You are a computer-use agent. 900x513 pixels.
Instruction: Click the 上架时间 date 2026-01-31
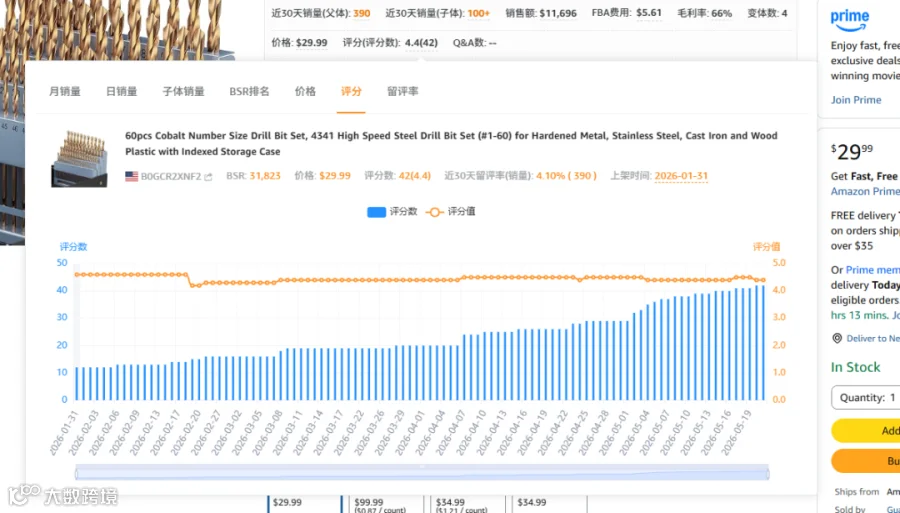pyautogui.click(x=681, y=176)
